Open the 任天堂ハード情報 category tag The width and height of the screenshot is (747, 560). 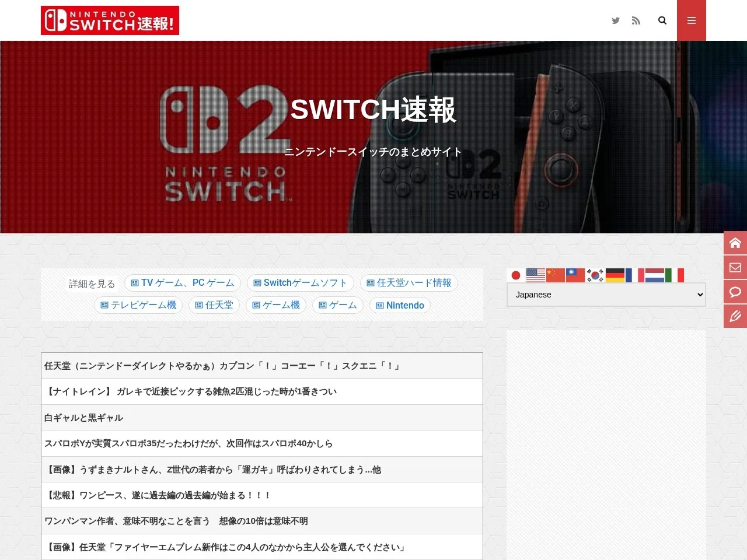pyautogui.click(x=409, y=283)
